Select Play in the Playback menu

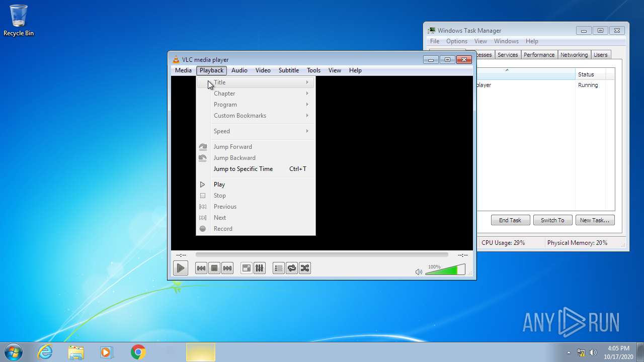(256, 185)
